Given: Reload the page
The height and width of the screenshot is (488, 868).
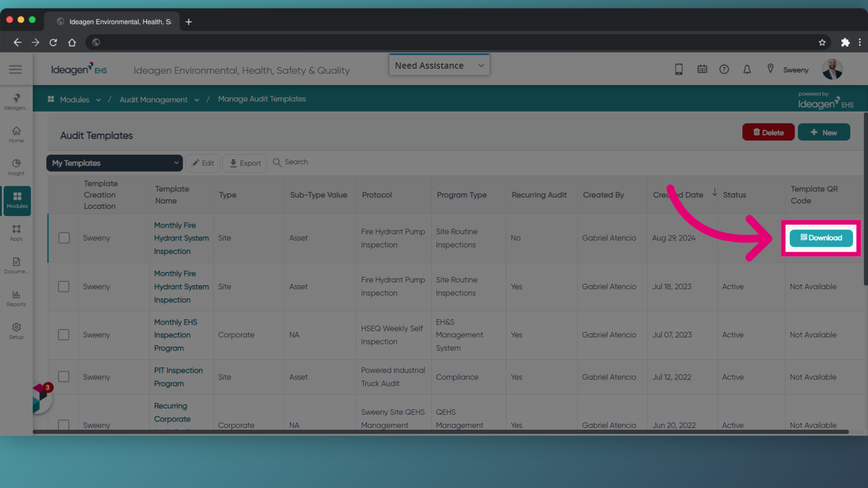Looking at the screenshot, I should click(53, 42).
